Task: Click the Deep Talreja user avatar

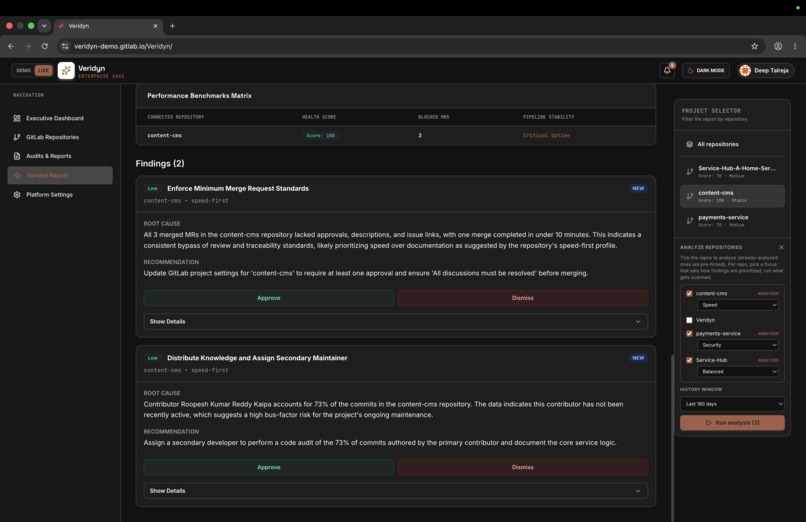Action: (745, 70)
